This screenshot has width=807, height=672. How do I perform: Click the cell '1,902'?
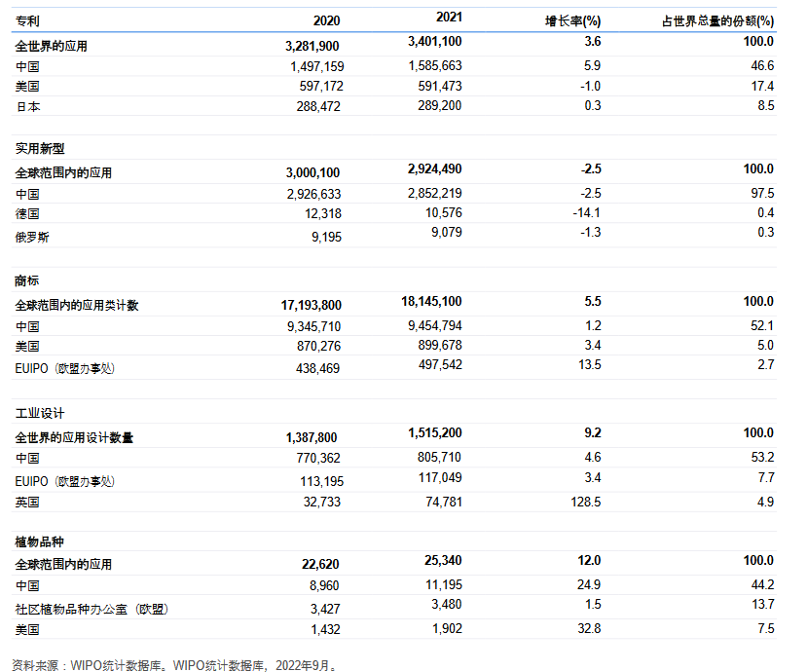tap(447, 629)
